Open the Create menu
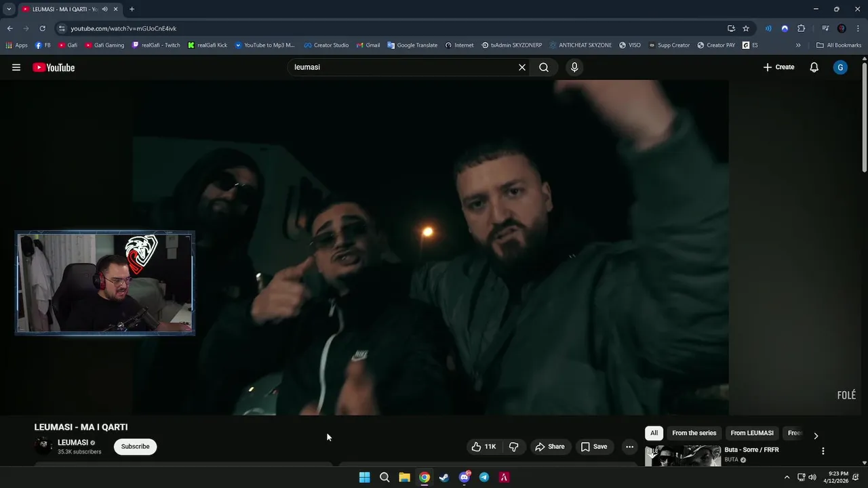 pyautogui.click(x=778, y=67)
